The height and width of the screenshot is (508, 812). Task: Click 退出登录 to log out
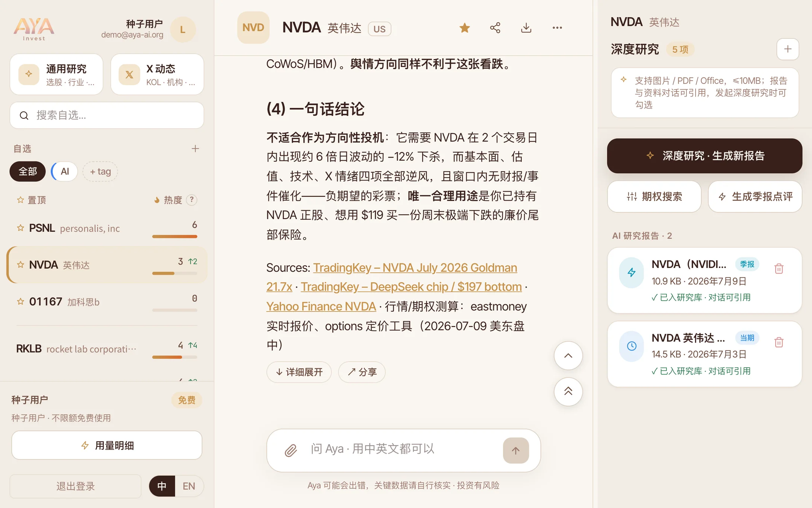coord(75,486)
